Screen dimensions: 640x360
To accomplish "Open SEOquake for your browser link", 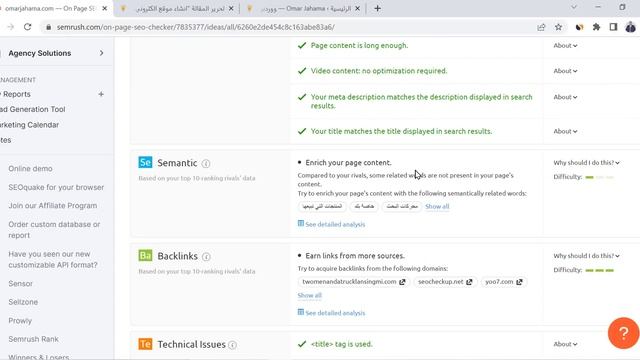I will [56, 187].
